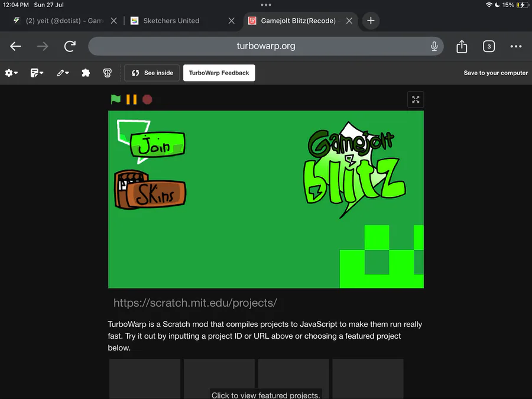
Task: Open a new browser tab
Action: click(x=371, y=21)
